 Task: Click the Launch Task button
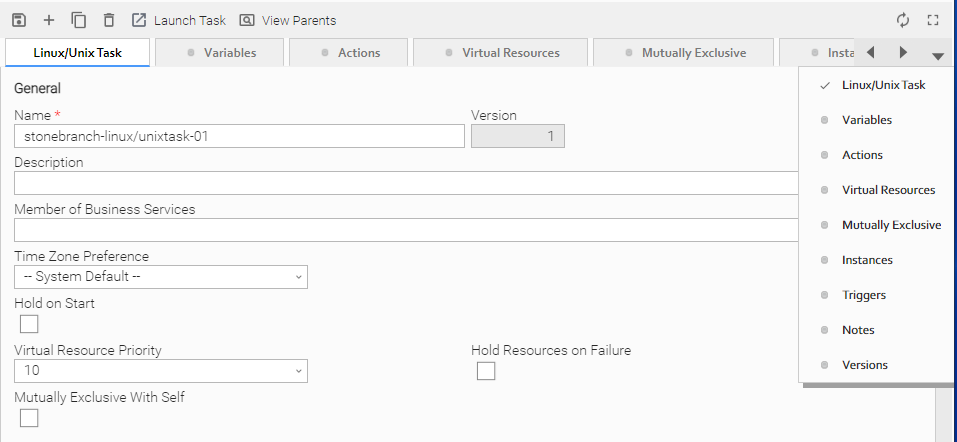tap(179, 20)
